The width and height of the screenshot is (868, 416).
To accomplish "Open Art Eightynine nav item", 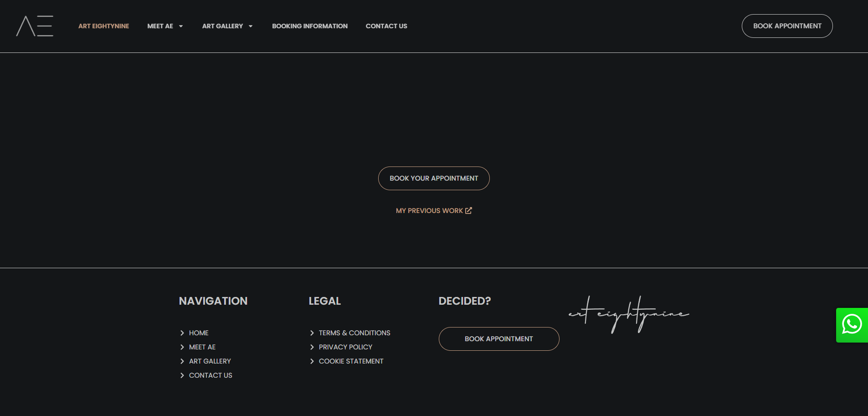I will point(103,26).
